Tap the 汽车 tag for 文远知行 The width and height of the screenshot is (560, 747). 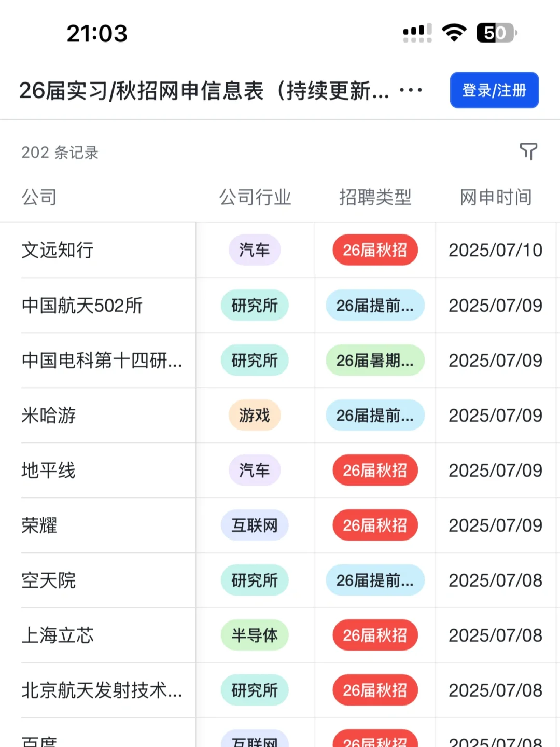pos(255,250)
